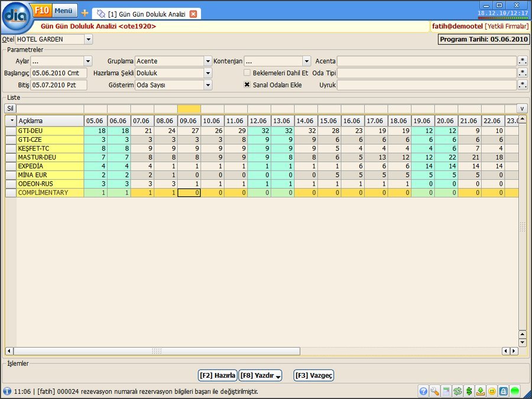The height and width of the screenshot is (399, 532).
Task: Close the Gün Gün Doluluk Analizi tab
Action: pyautogui.click(x=193, y=14)
